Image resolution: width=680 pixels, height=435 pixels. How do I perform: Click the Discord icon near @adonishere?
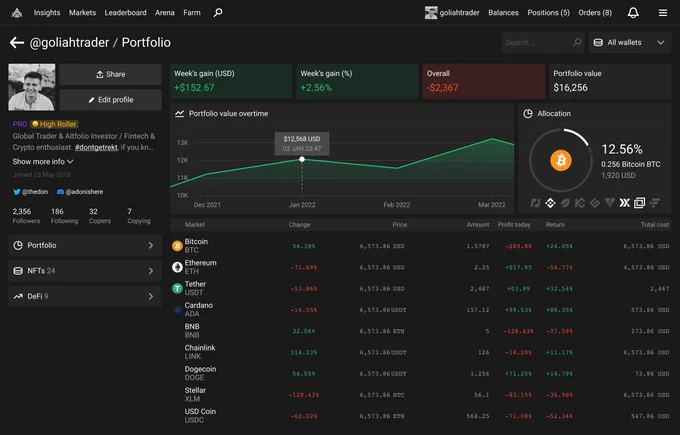coord(60,192)
